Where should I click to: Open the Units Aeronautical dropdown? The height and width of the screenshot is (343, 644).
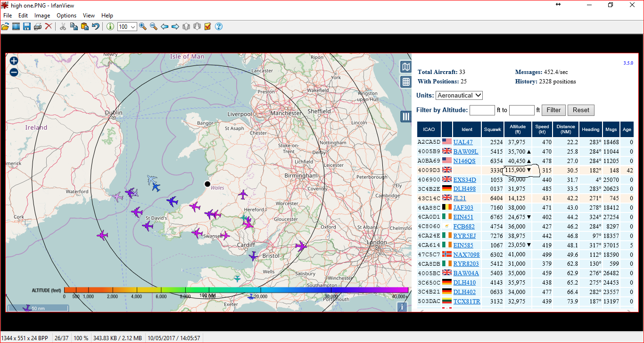point(459,95)
